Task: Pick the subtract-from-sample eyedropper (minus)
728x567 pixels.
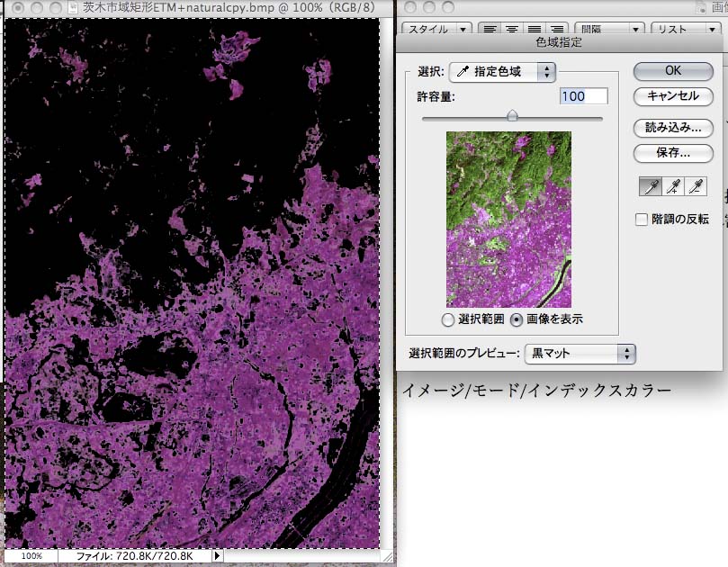Action: tap(696, 186)
